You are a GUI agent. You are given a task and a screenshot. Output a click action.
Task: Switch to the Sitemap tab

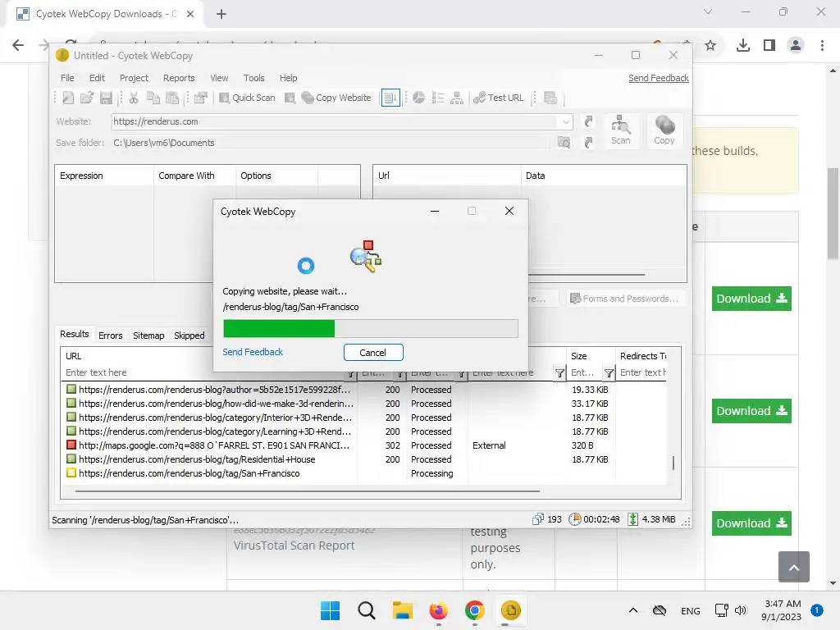click(148, 336)
